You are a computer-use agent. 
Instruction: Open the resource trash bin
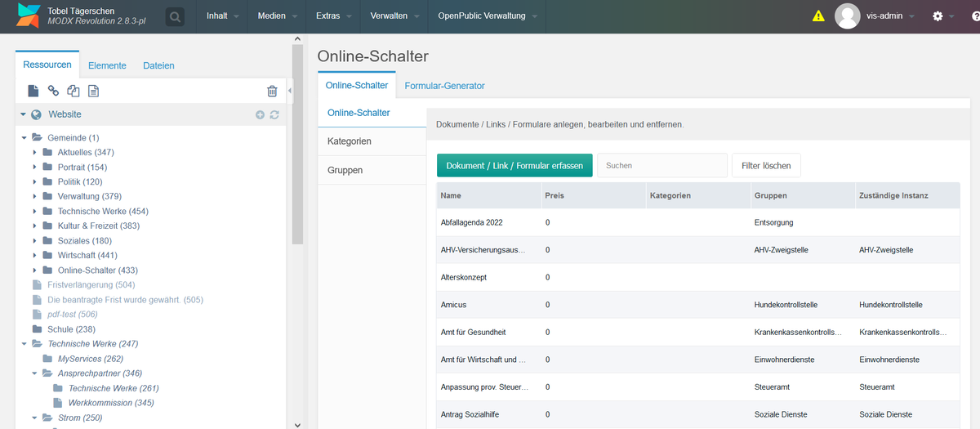272,92
